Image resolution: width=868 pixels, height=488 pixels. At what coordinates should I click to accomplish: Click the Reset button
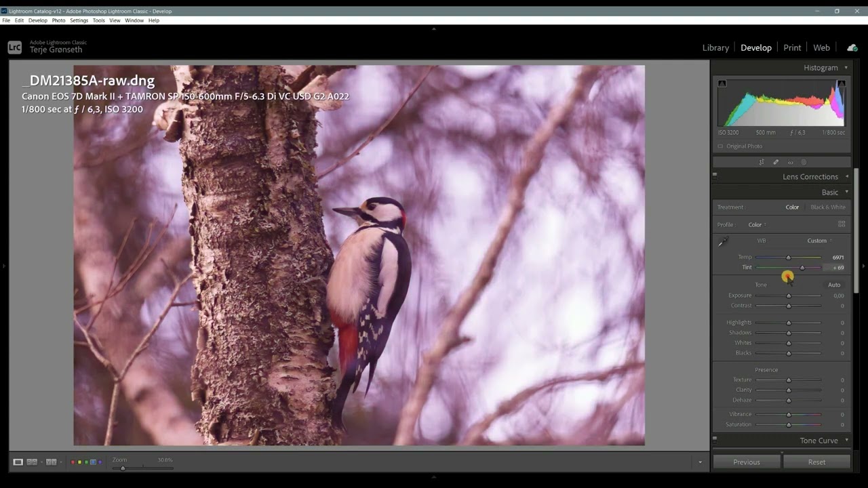point(816,462)
